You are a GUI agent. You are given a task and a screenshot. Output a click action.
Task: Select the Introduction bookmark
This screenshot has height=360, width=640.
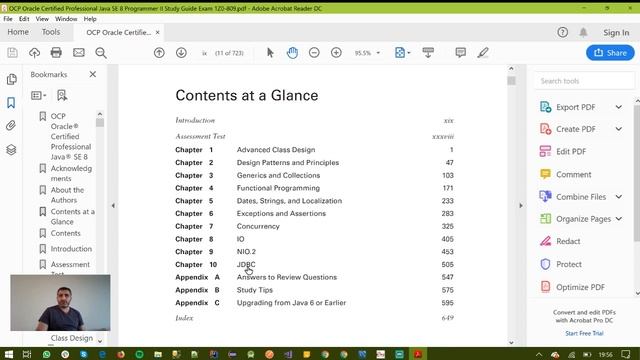(x=71, y=249)
